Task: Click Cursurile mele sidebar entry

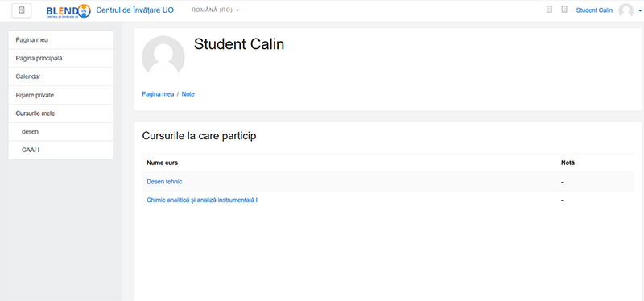Action: [x=61, y=113]
